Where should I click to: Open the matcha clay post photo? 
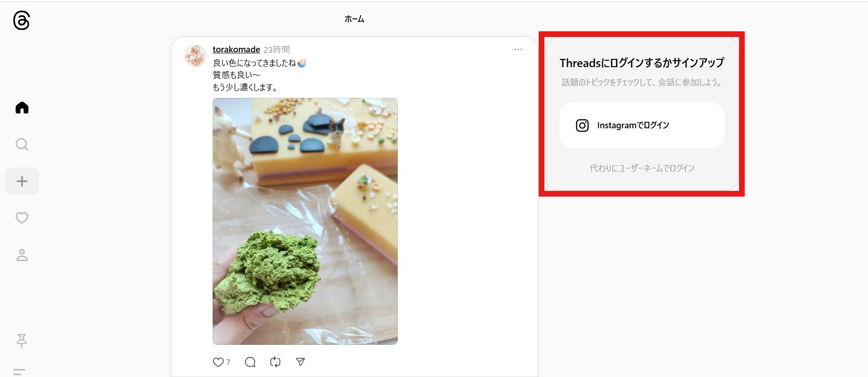(305, 221)
